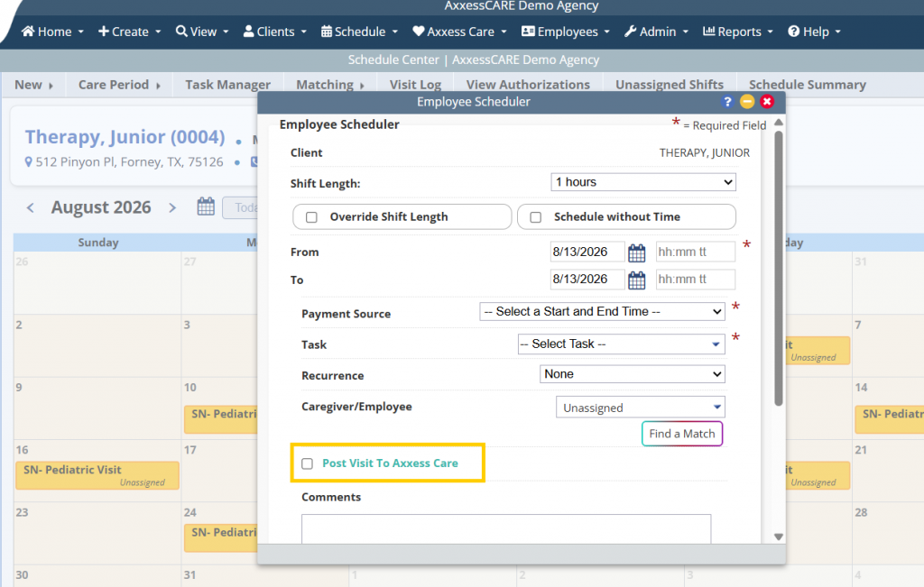Click the To time field
The height and width of the screenshot is (587, 924).
[696, 280]
